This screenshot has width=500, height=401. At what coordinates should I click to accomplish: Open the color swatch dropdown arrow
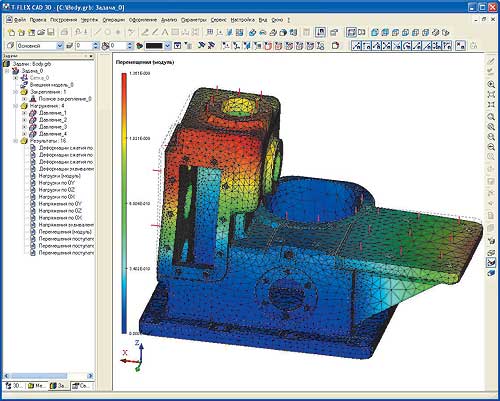point(168,46)
